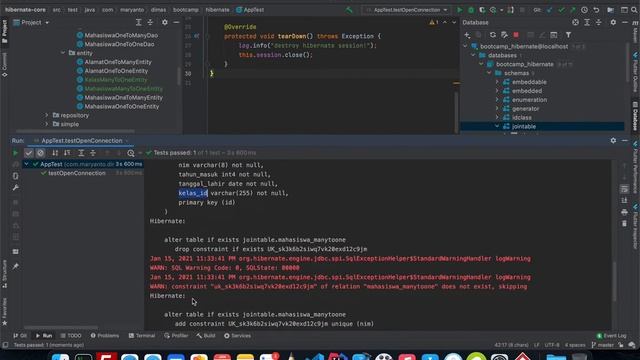Click the console output vertical scrollbar
Viewport: 640px width, 360px height.
614,282
